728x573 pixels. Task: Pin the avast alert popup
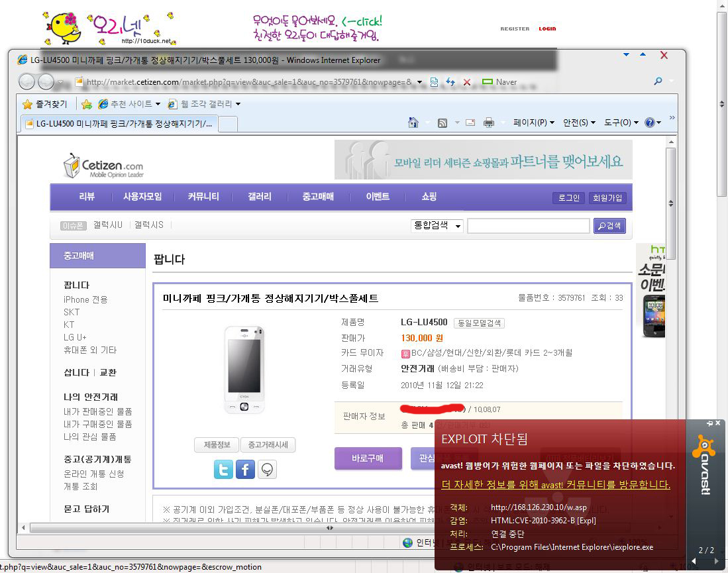click(x=709, y=423)
